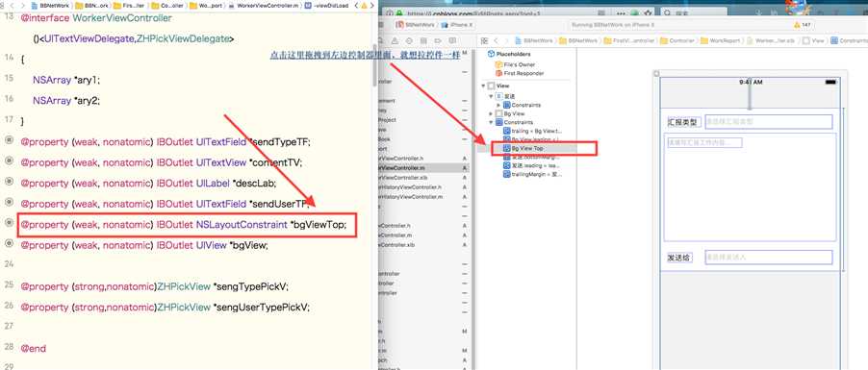This screenshot has height=370, width=868.
Task: Click the outlet circle beside contentTV property
Action: tap(9, 160)
